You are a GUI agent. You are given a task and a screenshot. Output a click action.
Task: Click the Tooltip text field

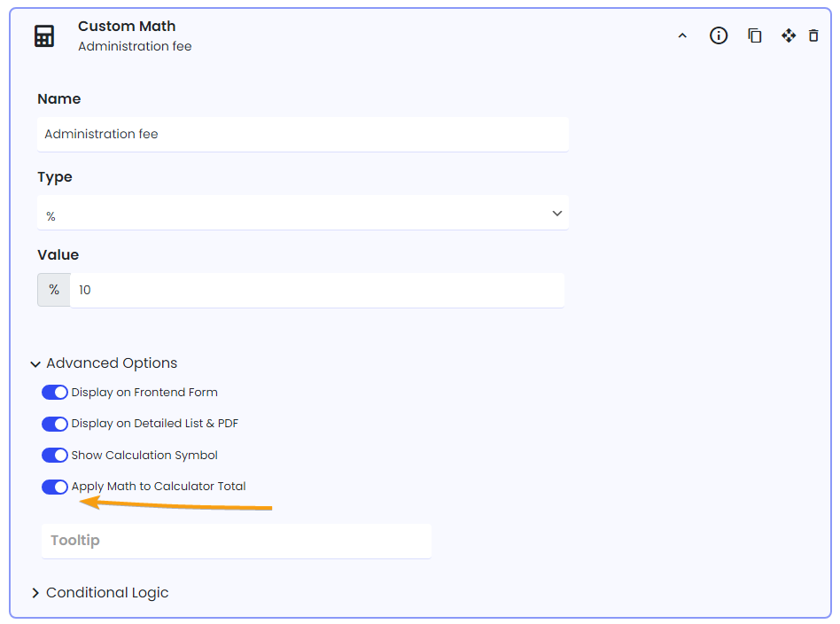[x=237, y=541]
